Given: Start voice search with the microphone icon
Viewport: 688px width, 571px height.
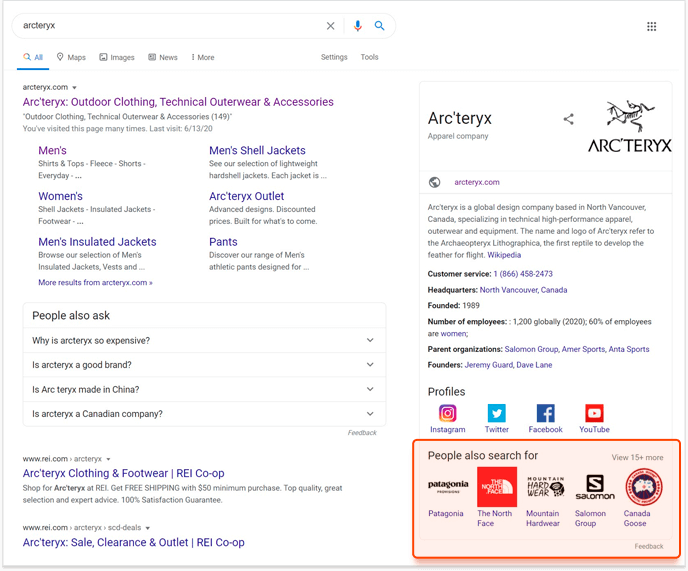Looking at the screenshot, I should pos(358,26).
